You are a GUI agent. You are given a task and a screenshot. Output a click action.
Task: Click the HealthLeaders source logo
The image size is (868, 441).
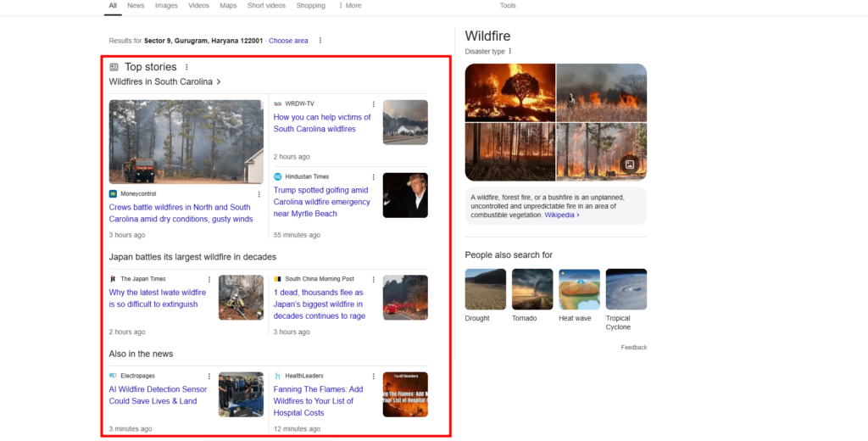point(277,376)
